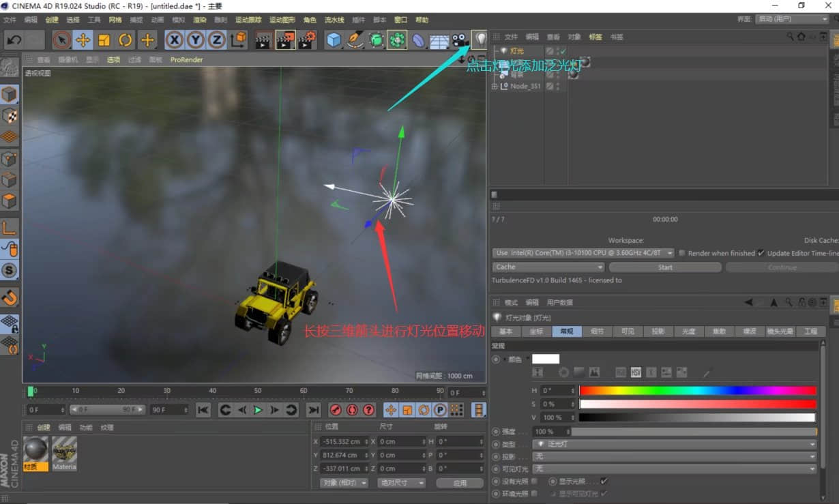Add a Subdivision Surface generator
839x504 pixels.
click(x=376, y=40)
